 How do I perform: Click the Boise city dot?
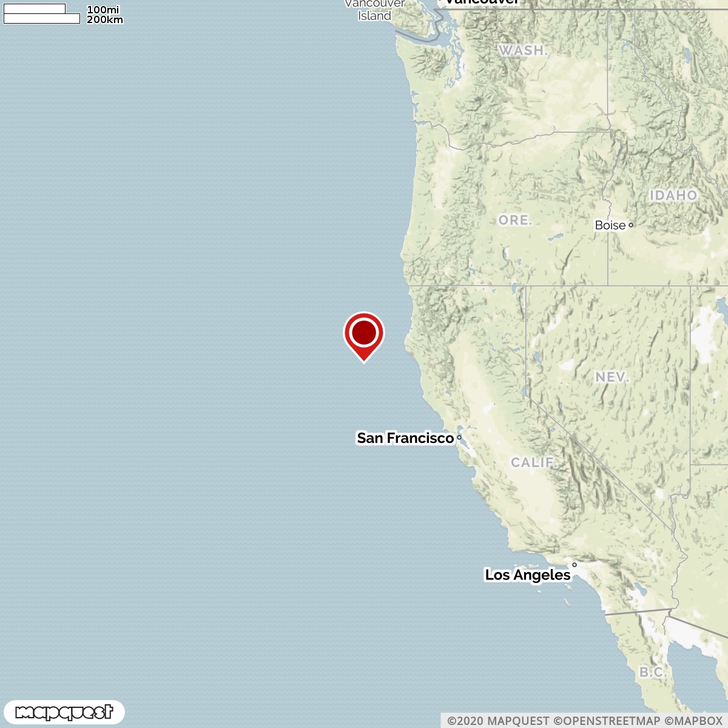coord(631,225)
